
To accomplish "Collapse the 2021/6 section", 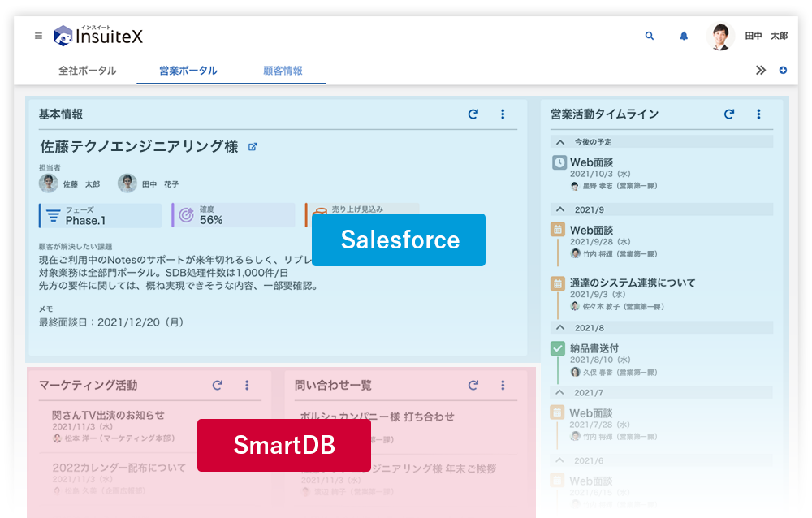I will point(559,460).
